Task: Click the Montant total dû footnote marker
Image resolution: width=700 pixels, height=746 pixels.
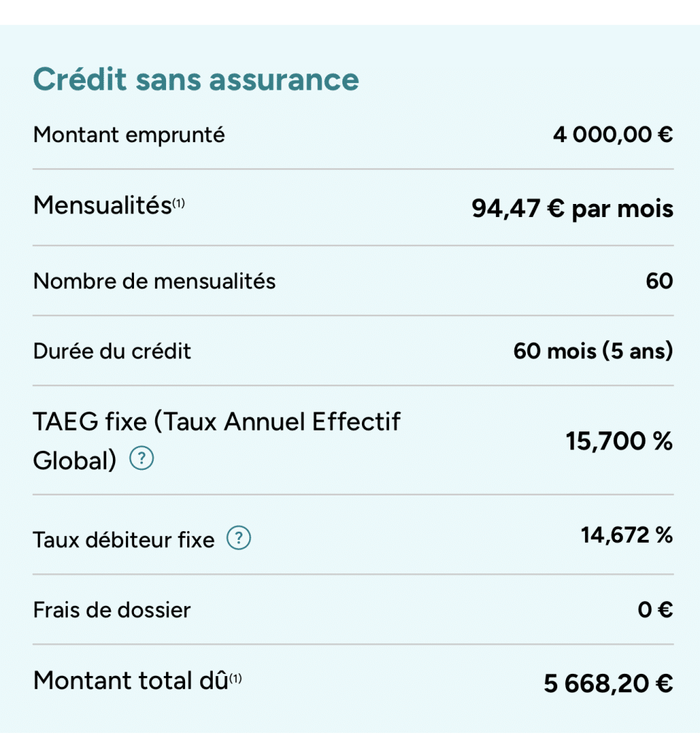Action: (x=235, y=678)
